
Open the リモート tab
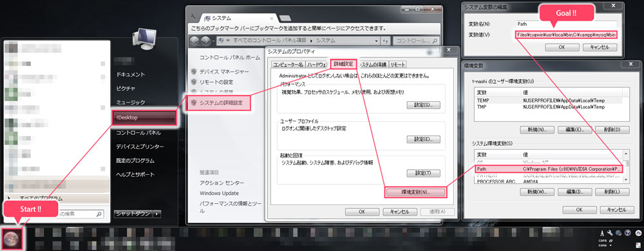pyautogui.click(x=397, y=65)
